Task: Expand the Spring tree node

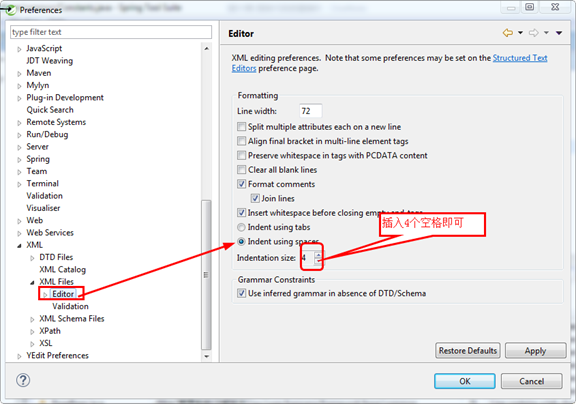Action: [x=19, y=160]
